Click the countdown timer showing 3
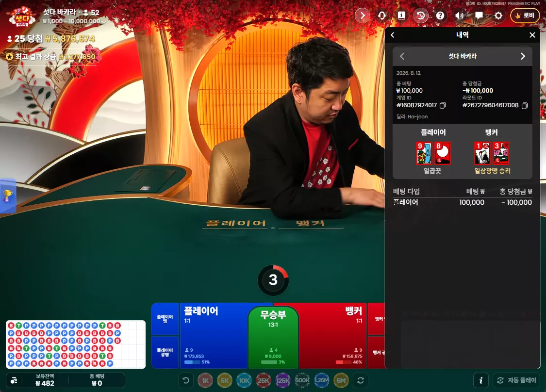546x392 pixels. 273,280
